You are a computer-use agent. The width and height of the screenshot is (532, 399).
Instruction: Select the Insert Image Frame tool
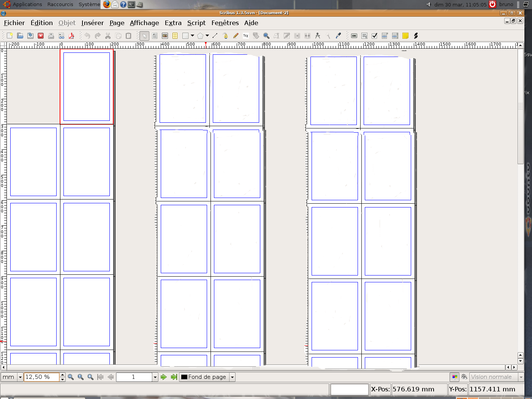(x=165, y=36)
